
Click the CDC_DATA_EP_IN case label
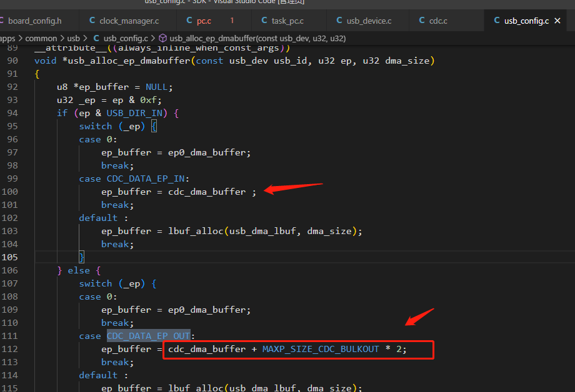point(146,179)
